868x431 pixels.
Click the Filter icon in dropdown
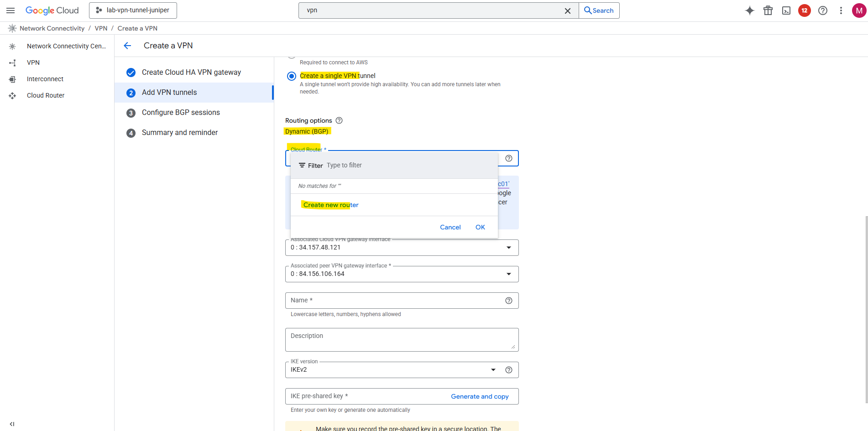pyautogui.click(x=302, y=165)
